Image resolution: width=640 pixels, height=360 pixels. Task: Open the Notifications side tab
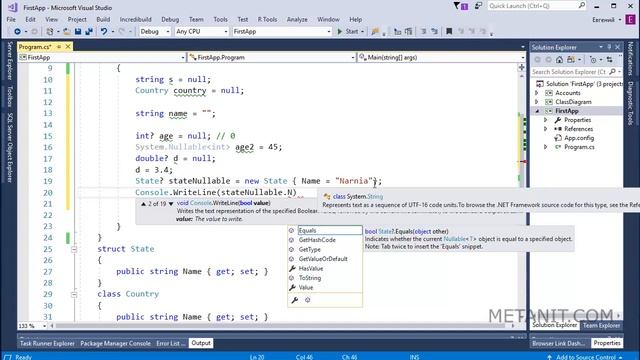[631, 58]
